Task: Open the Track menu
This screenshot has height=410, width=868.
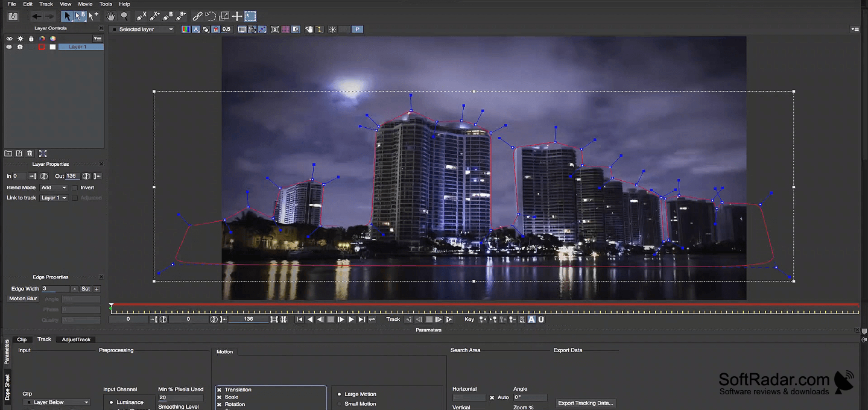Action: (46, 4)
